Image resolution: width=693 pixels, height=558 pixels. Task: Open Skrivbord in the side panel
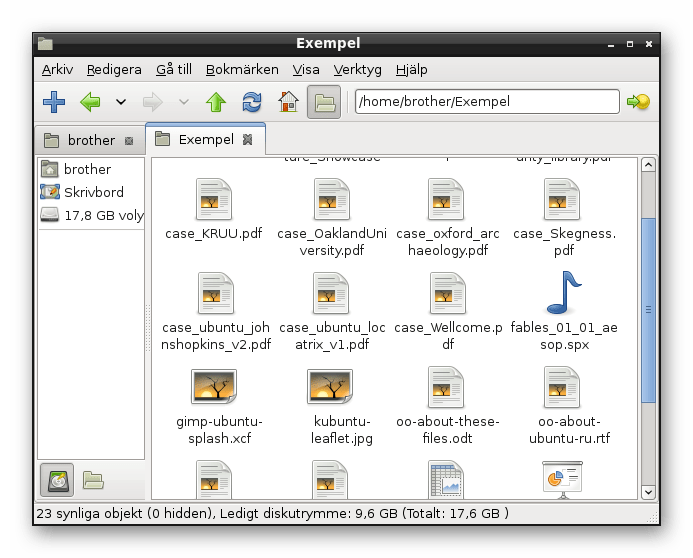tap(93, 192)
